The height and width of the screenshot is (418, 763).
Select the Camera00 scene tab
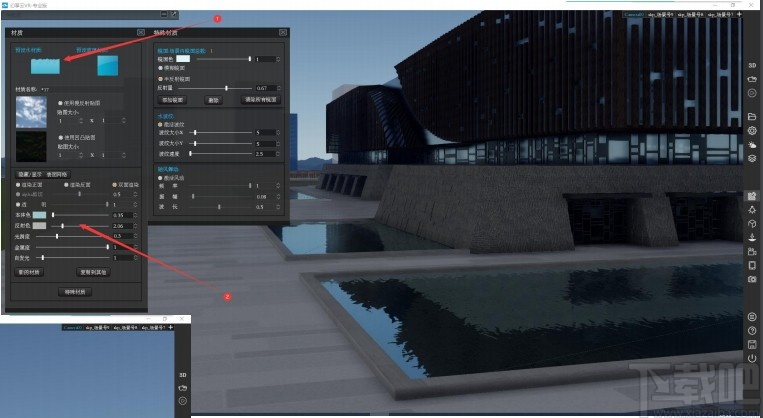click(634, 15)
